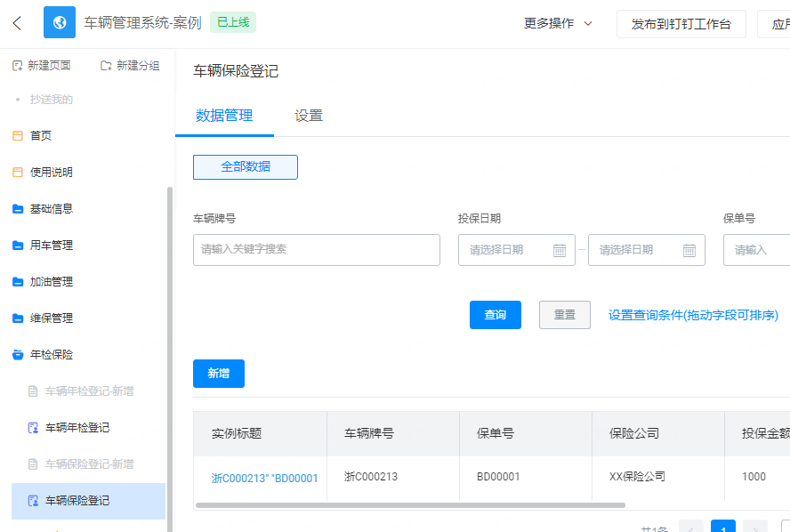Click page 1 pagination button
Viewport: 790px width, 532px height.
click(723, 528)
